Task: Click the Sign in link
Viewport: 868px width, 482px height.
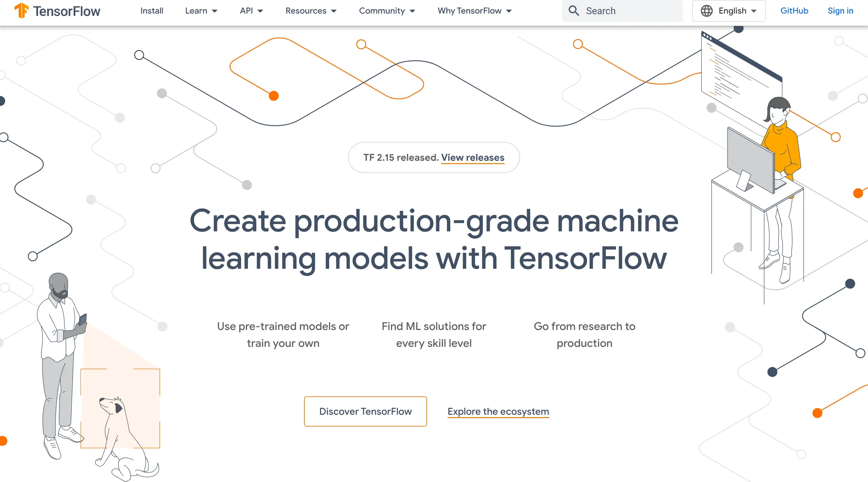Action: 840,11
